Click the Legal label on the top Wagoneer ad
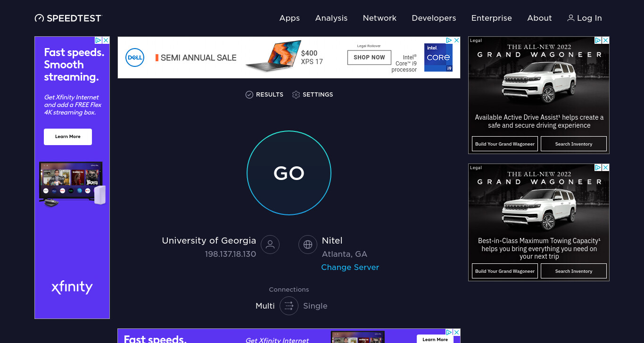Image resolution: width=644 pixels, height=343 pixels. (476, 41)
